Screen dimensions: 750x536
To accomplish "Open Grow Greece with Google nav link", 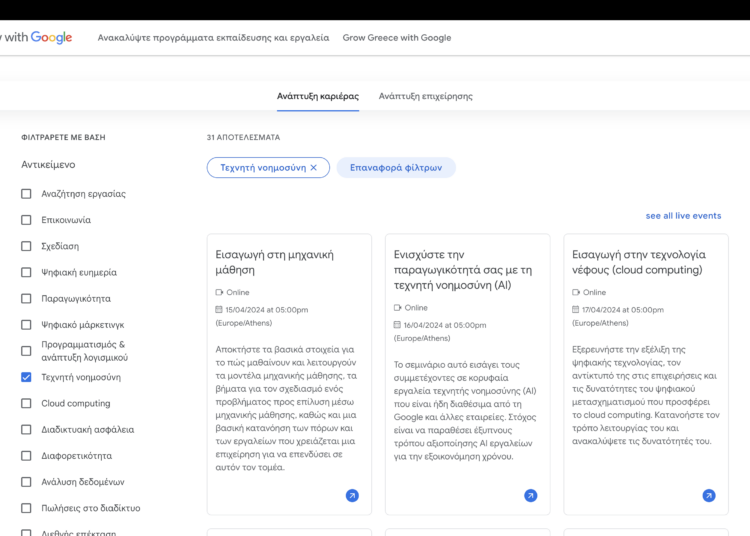I will pyautogui.click(x=396, y=38).
